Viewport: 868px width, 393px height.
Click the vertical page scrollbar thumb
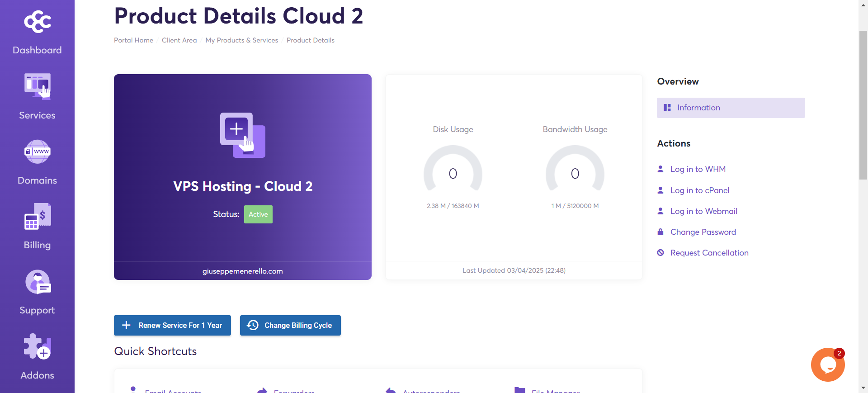click(863, 105)
